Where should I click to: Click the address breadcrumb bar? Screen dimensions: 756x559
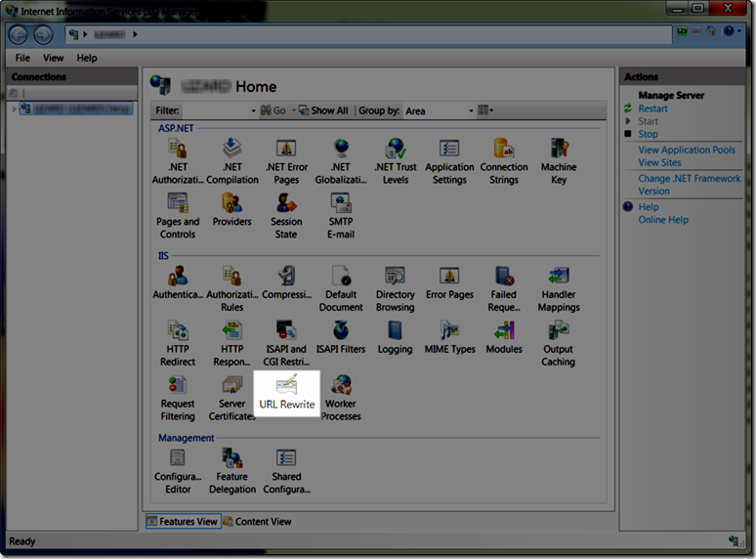[368, 34]
